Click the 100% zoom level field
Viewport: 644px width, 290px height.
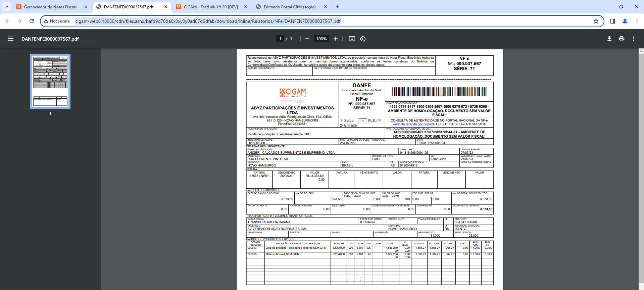(321, 39)
